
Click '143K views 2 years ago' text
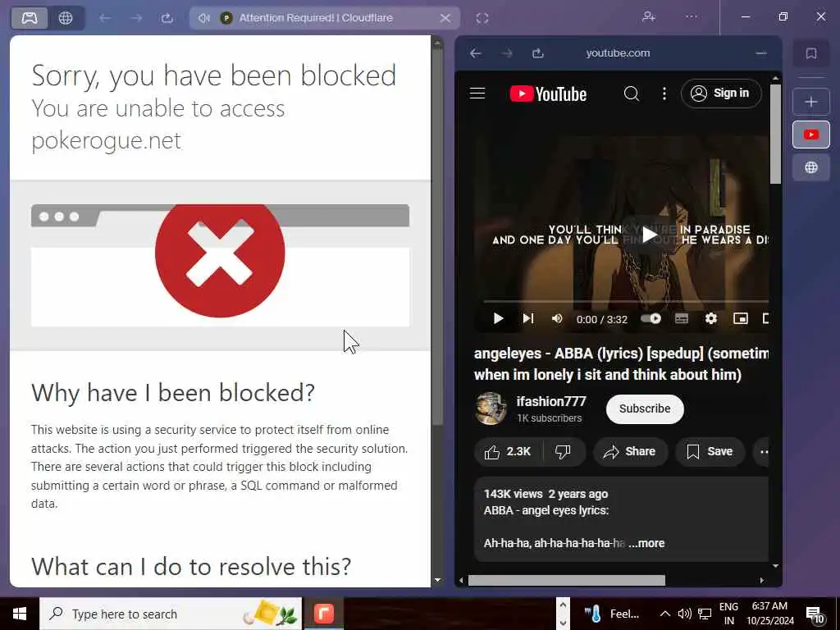pyautogui.click(x=546, y=494)
